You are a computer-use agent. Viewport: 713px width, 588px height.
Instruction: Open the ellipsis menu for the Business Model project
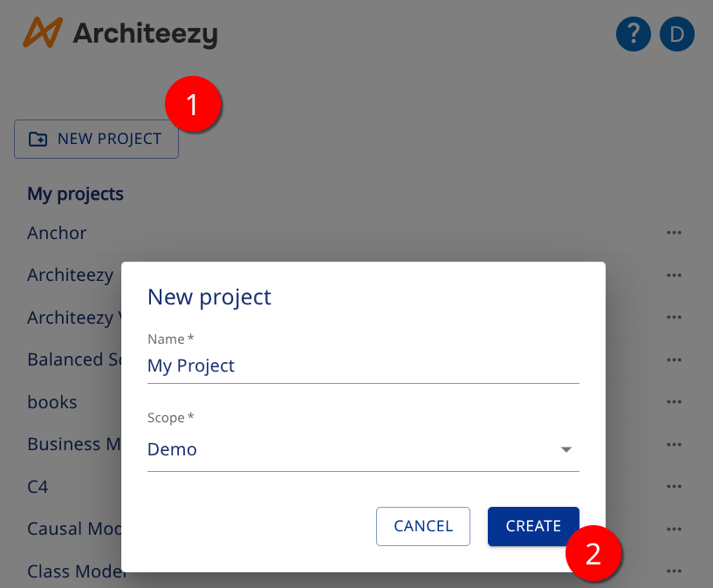(x=674, y=444)
